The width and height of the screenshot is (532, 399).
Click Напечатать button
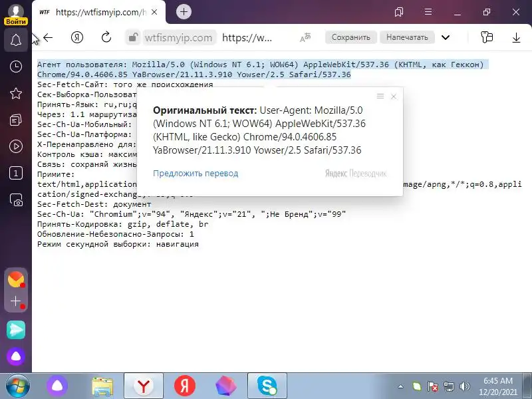pos(407,37)
